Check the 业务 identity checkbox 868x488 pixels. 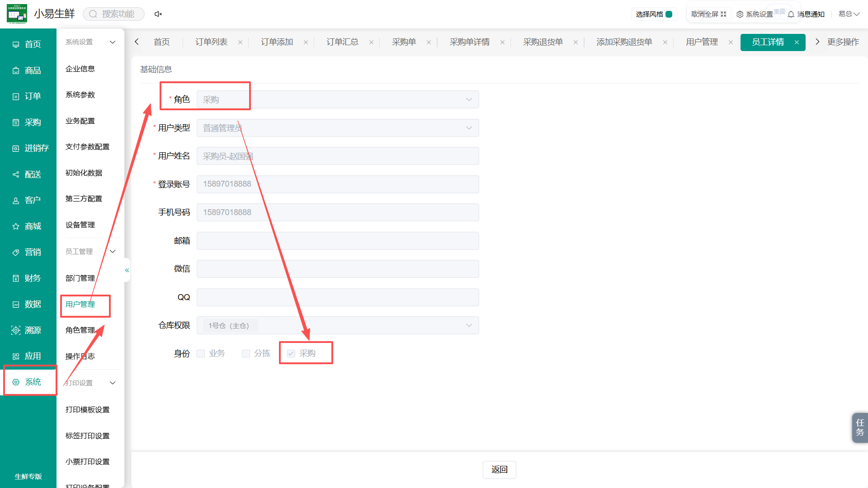click(201, 353)
